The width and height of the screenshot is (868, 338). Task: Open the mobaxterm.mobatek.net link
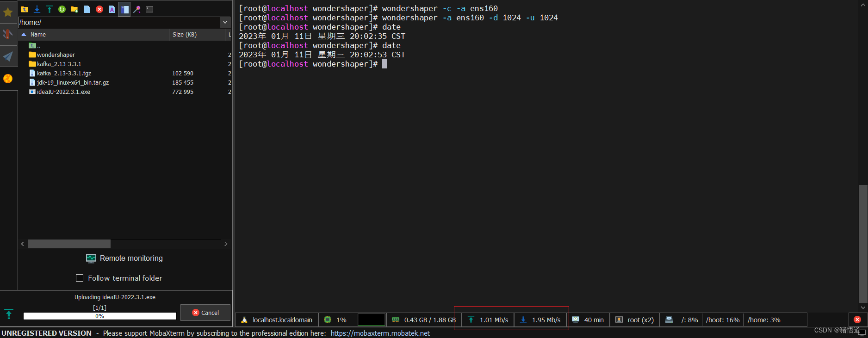pyautogui.click(x=380, y=333)
